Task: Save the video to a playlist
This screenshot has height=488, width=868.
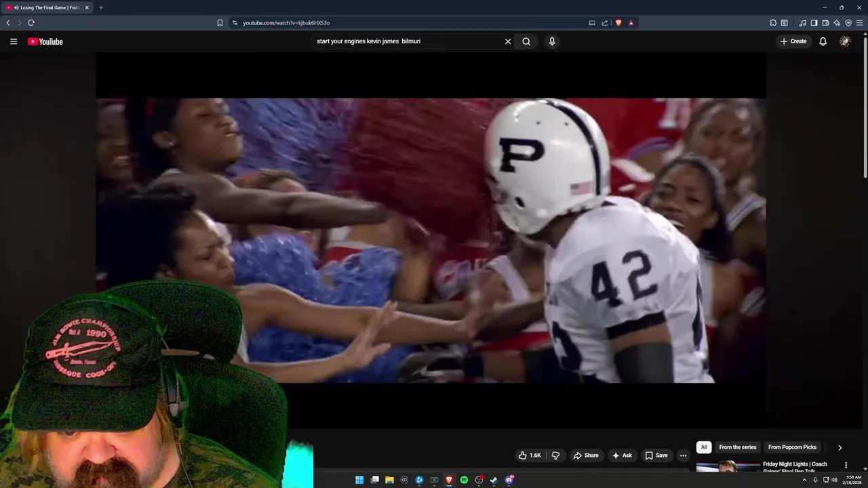Action: pos(656,455)
